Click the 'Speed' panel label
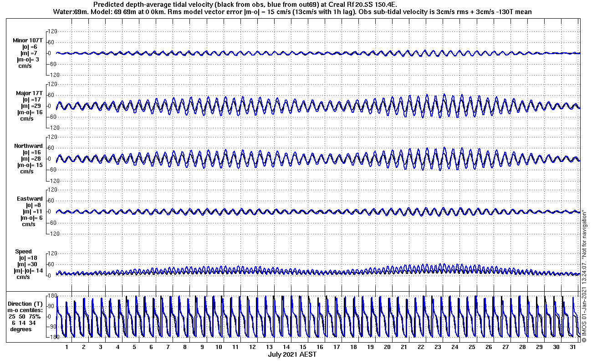The image size is (592, 364). [24, 252]
